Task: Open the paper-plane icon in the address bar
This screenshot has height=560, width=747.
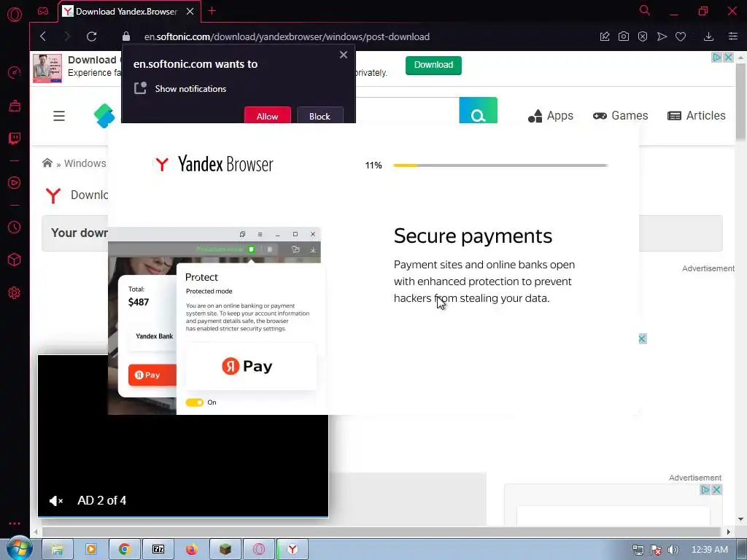Action: point(662,36)
